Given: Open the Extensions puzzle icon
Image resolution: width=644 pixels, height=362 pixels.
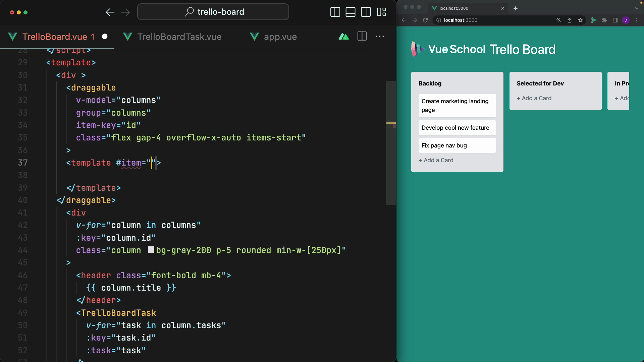Looking at the screenshot, I should point(604,20).
